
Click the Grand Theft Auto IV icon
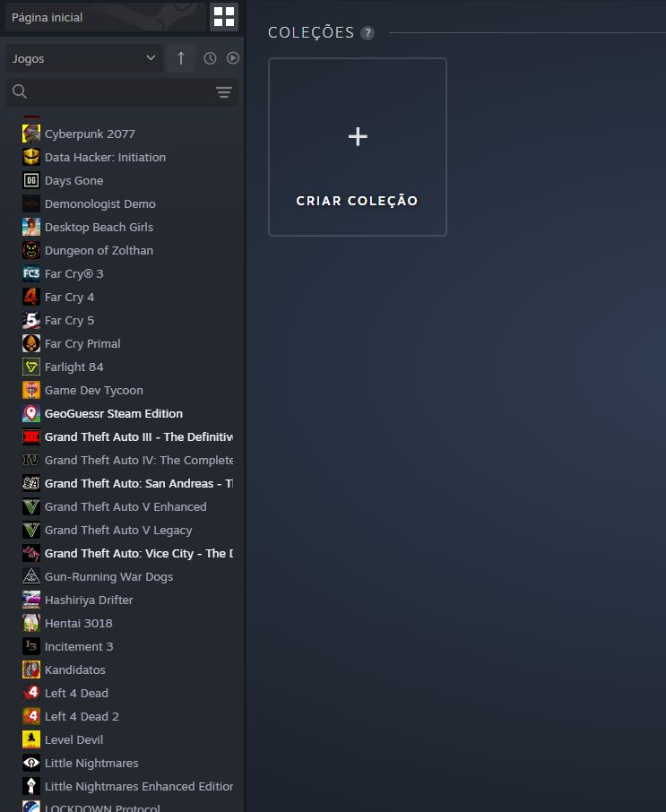[31, 460]
